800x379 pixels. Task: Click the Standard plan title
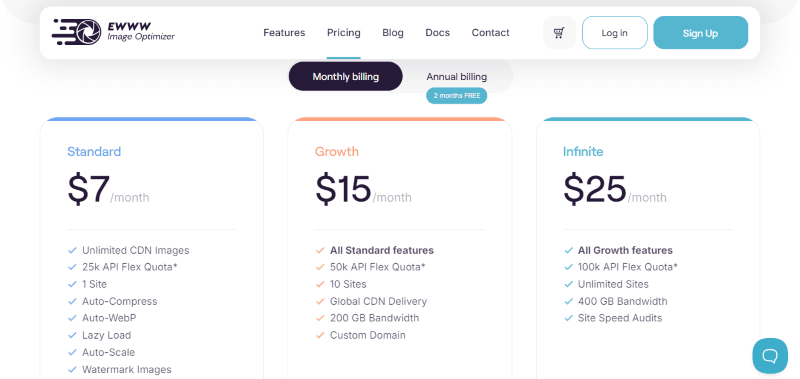(x=94, y=151)
